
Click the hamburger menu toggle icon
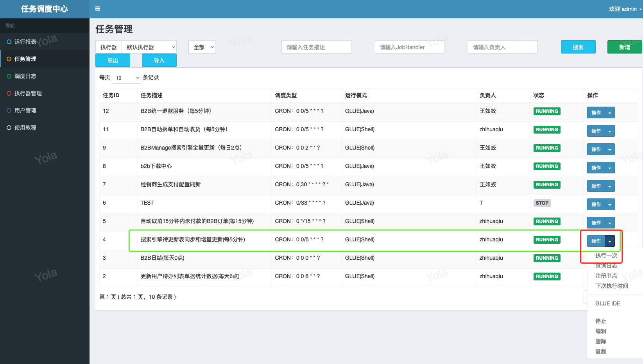click(98, 9)
